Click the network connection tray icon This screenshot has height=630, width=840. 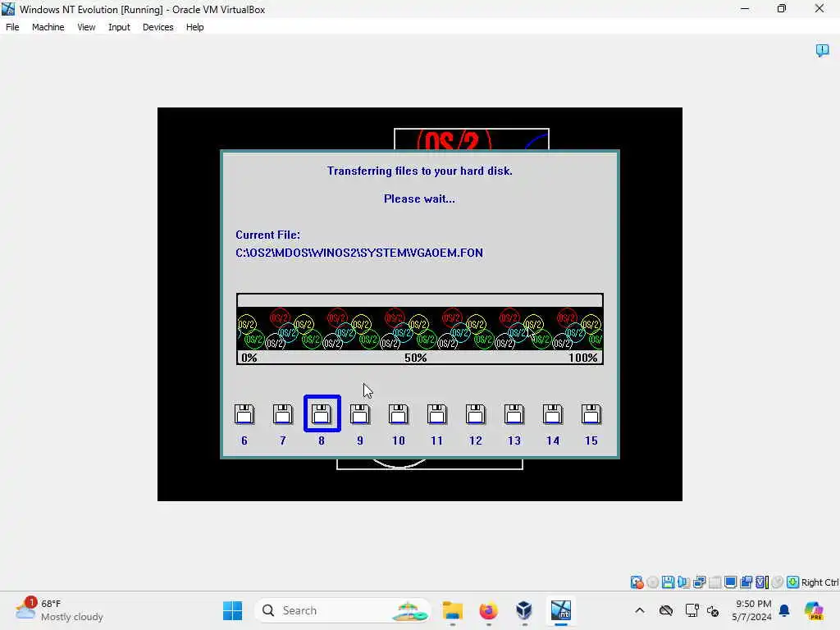point(692,610)
